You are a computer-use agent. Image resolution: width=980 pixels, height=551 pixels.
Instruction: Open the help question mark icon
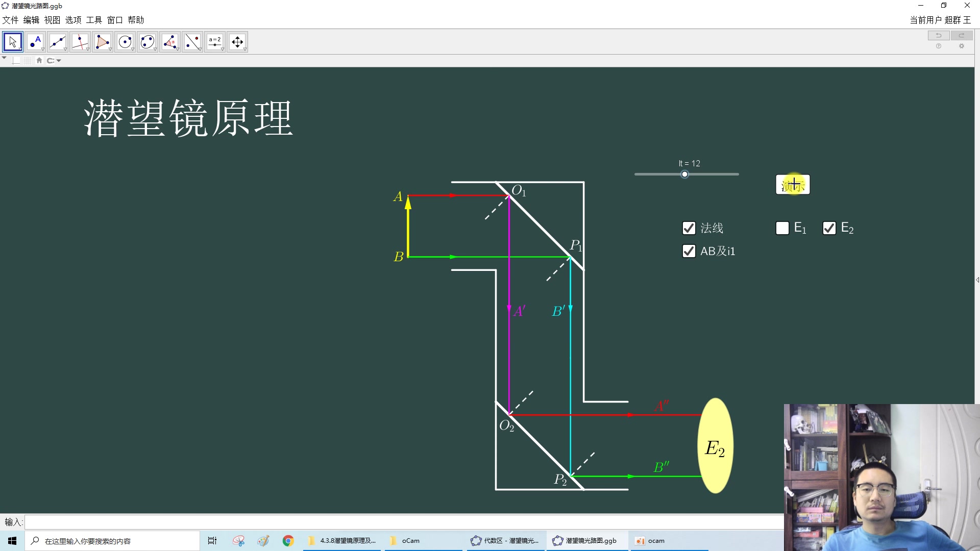click(x=938, y=46)
